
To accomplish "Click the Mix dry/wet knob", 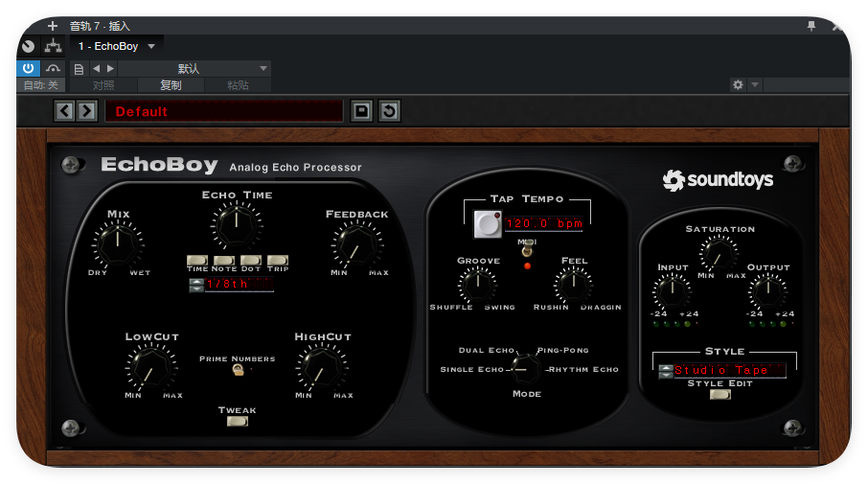I will coord(118,244).
